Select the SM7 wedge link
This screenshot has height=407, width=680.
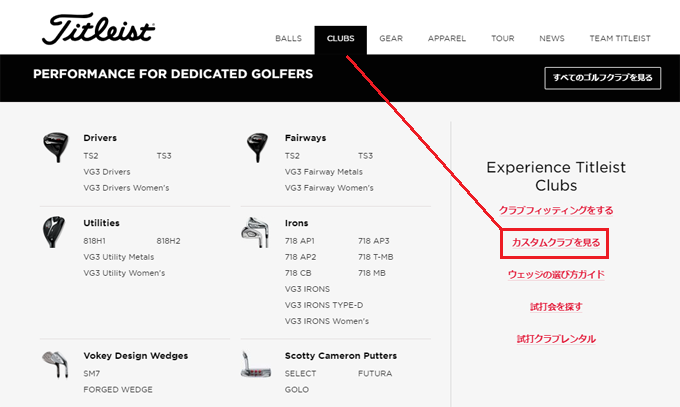[92, 374]
